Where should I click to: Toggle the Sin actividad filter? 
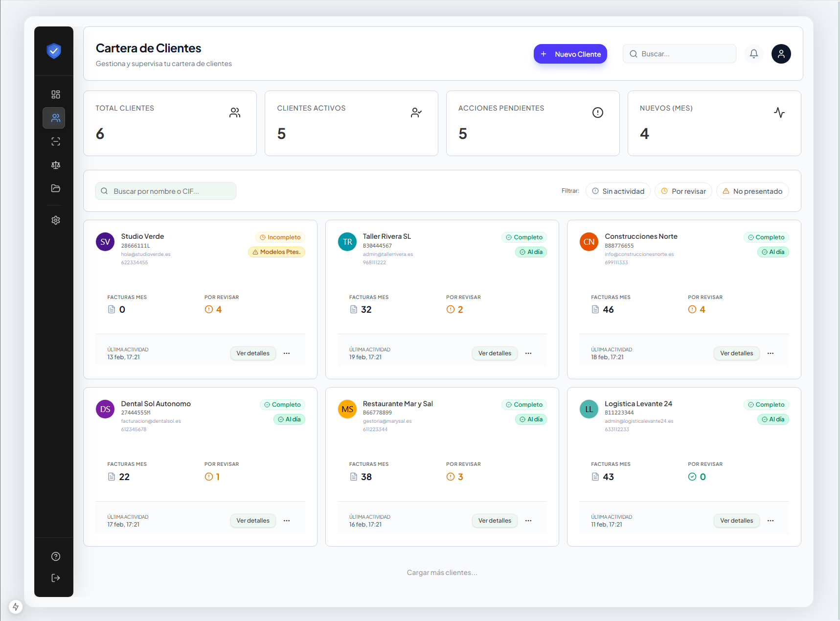click(618, 191)
